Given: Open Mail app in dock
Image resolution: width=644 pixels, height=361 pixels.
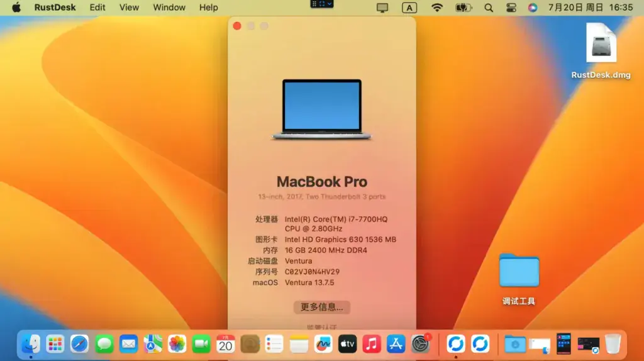Looking at the screenshot, I should [x=128, y=344].
